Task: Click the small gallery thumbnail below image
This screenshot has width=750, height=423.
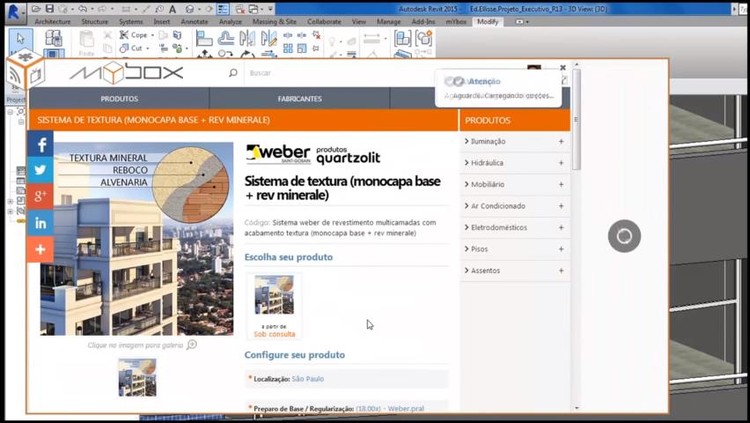Action: pos(137,378)
